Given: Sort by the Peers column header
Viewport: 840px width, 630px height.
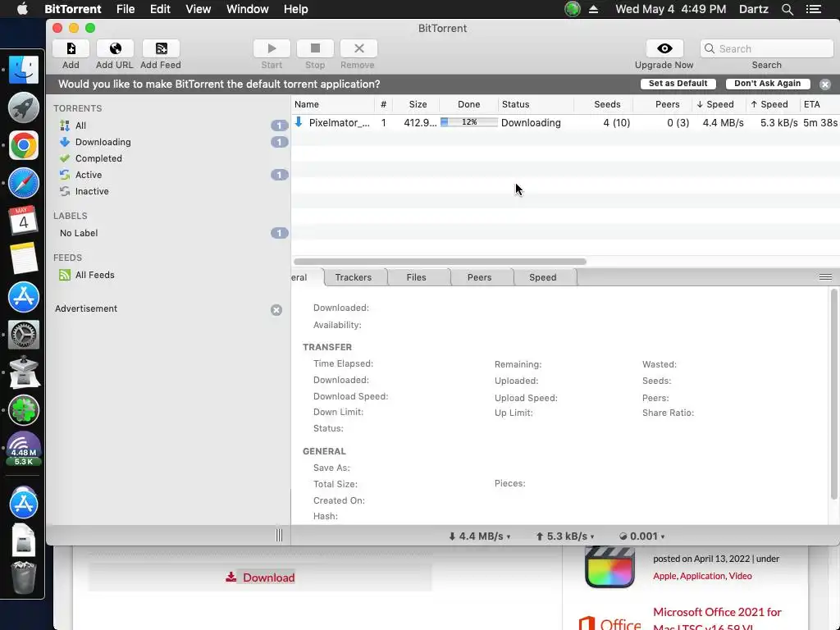Looking at the screenshot, I should click(x=663, y=104).
